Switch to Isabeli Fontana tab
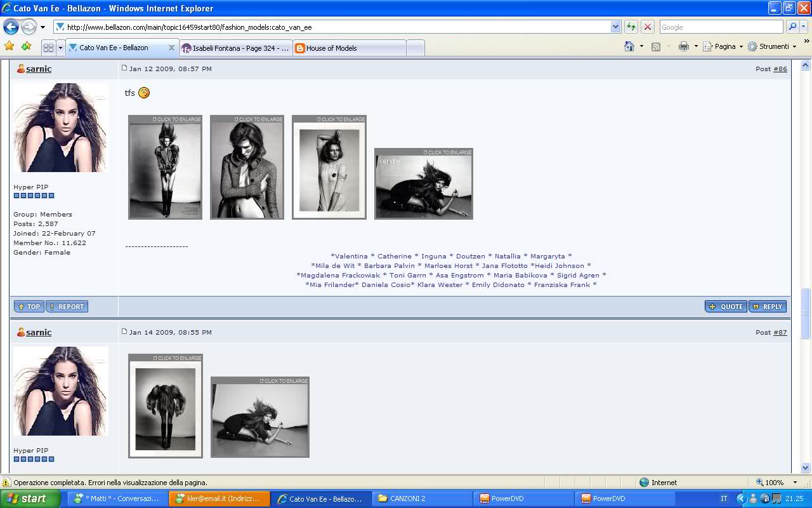Viewport: 812px width, 508px height. point(235,48)
